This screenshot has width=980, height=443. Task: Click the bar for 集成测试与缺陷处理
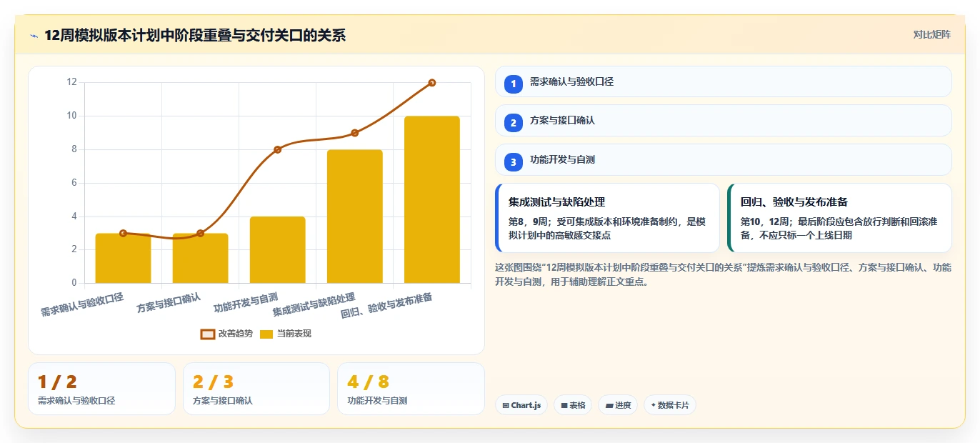tap(354, 216)
